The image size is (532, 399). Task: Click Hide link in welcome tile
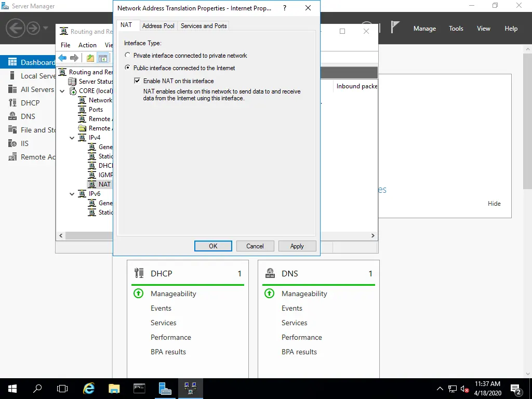494,204
